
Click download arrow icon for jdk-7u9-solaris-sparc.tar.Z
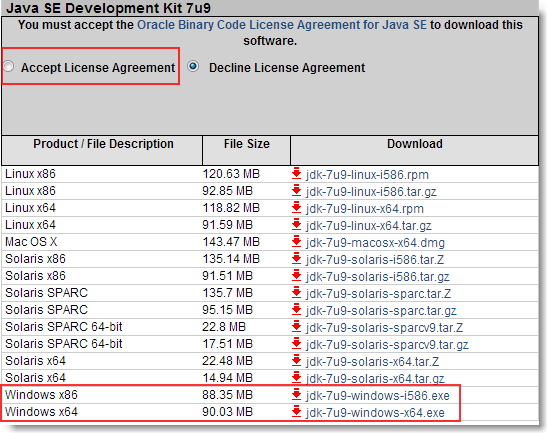coord(296,292)
